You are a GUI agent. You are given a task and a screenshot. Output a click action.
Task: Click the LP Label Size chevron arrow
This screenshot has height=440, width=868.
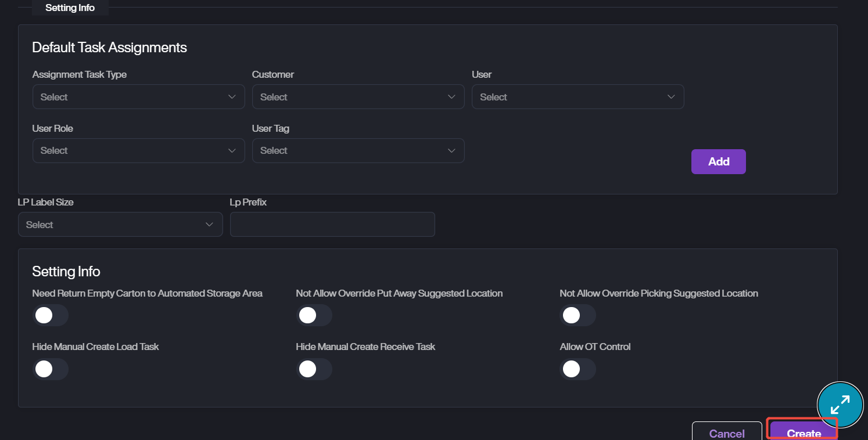pos(210,225)
